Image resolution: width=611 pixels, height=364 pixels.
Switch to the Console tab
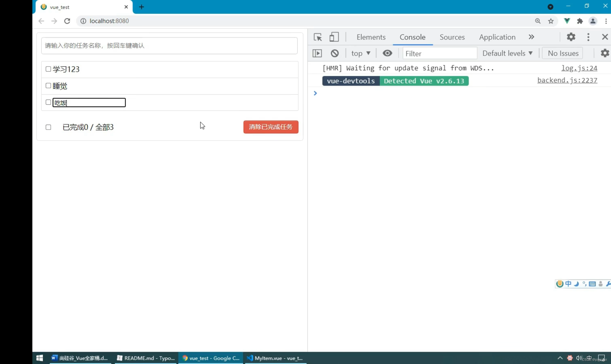tap(413, 37)
